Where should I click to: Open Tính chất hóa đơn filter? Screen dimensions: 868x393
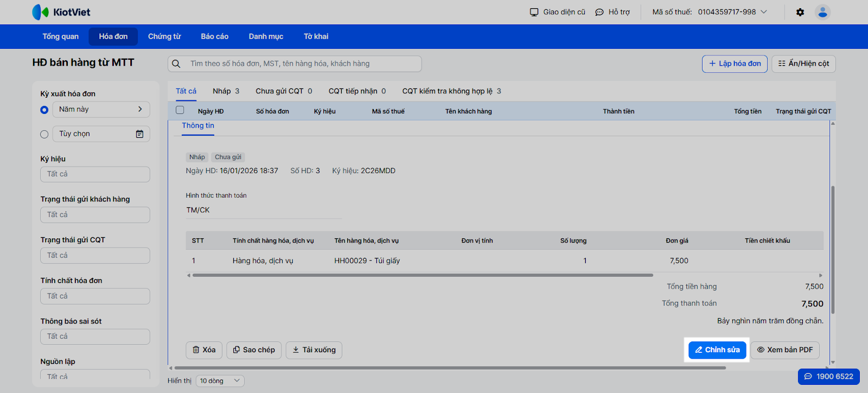click(95, 296)
